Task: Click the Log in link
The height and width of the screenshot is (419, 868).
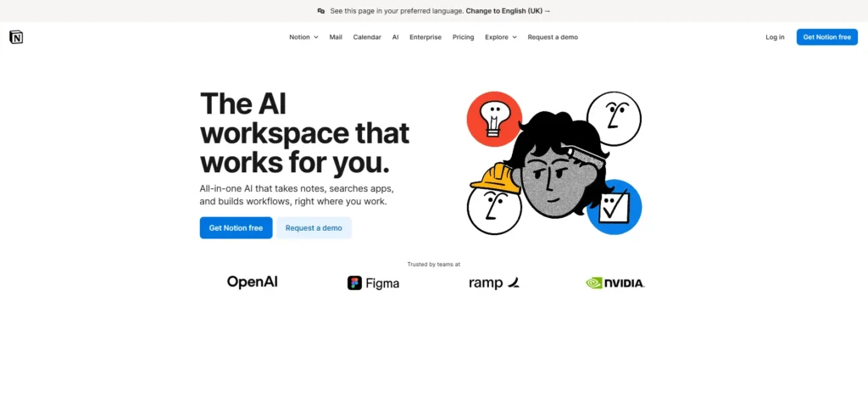Action: pos(775,37)
